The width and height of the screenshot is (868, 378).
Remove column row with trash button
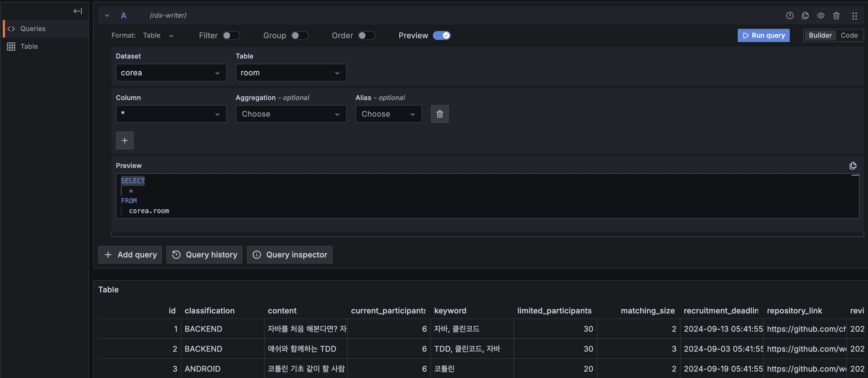click(x=439, y=114)
